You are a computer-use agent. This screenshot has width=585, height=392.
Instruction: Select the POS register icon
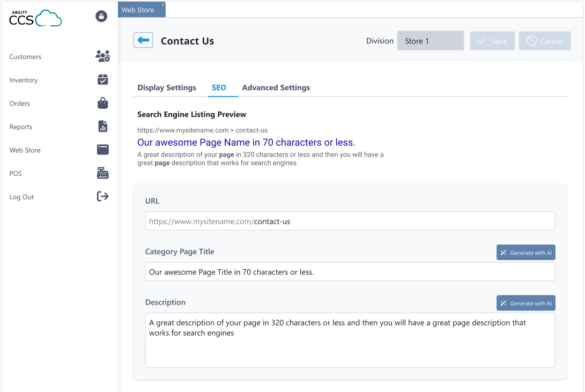(102, 173)
